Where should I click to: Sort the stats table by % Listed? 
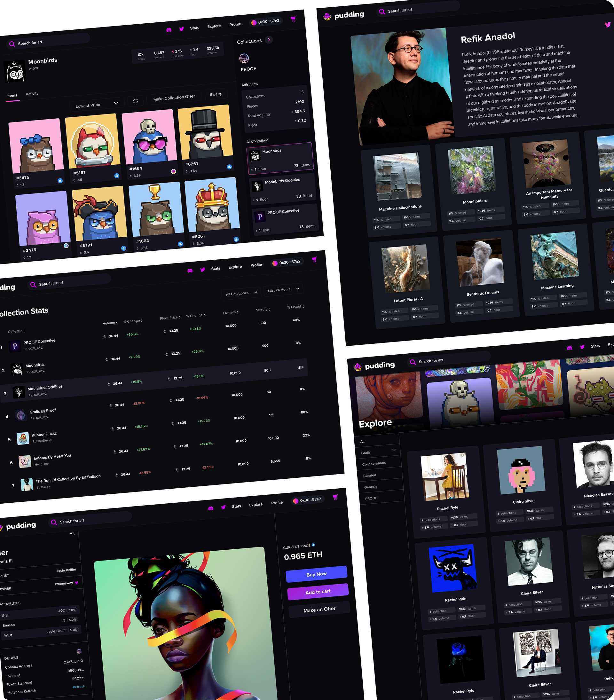(296, 306)
